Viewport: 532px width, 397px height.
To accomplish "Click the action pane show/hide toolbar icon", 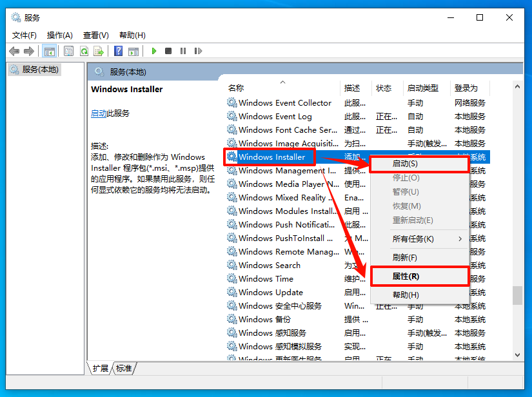I will (134, 51).
